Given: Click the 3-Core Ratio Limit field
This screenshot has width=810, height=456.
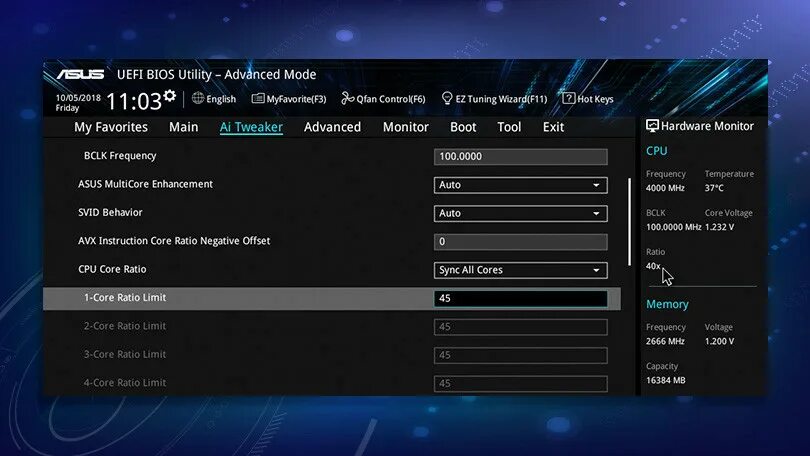Looking at the screenshot, I should (x=521, y=355).
